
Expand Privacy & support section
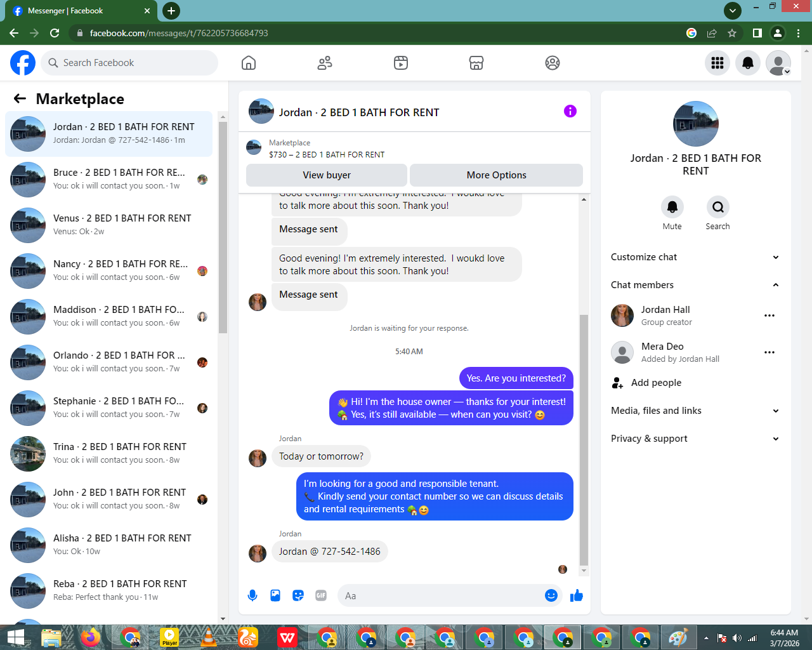(x=695, y=439)
